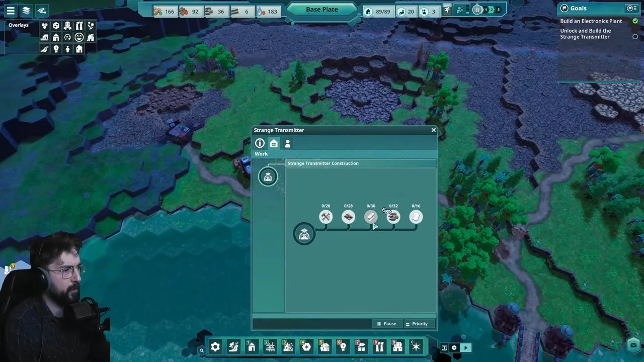Set game speed to 3

pyautogui.click(x=499, y=10)
